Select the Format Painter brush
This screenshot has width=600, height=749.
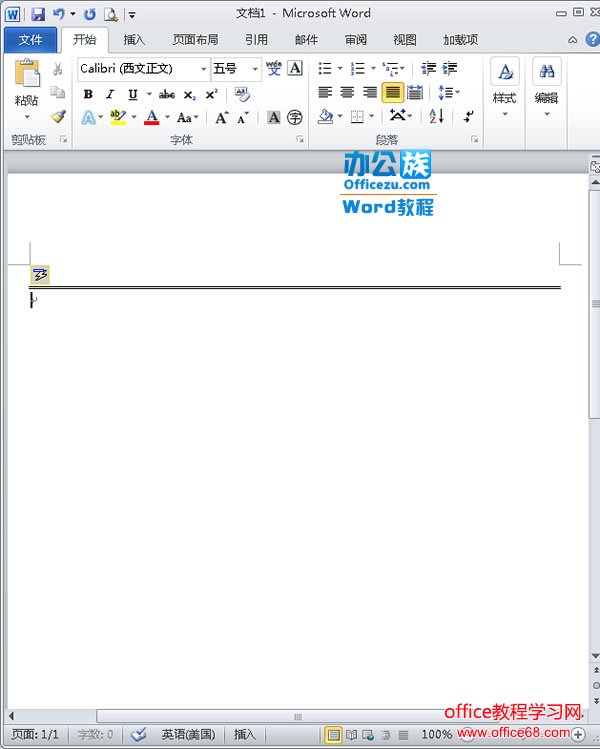pyautogui.click(x=58, y=116)
